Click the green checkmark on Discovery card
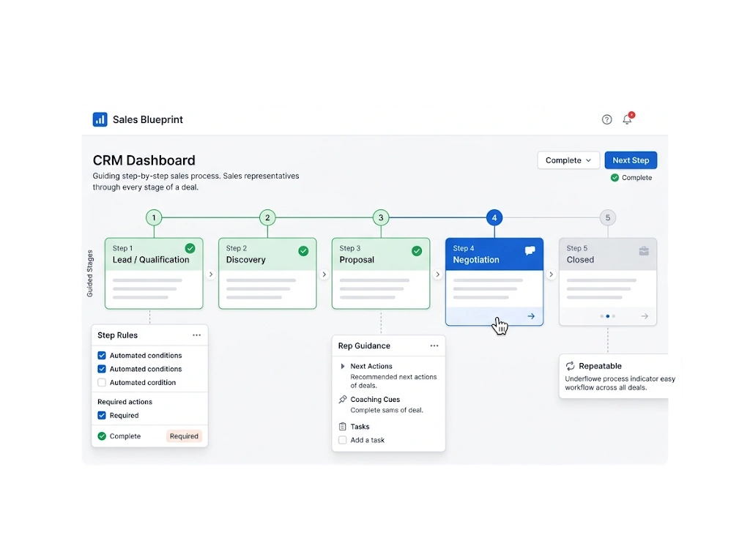 [x=303, y=251]
